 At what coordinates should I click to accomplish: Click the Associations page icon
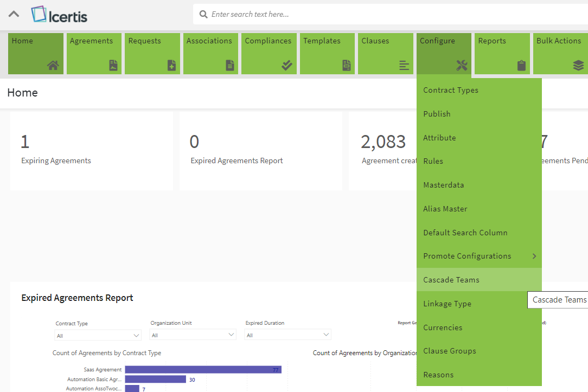230,66
